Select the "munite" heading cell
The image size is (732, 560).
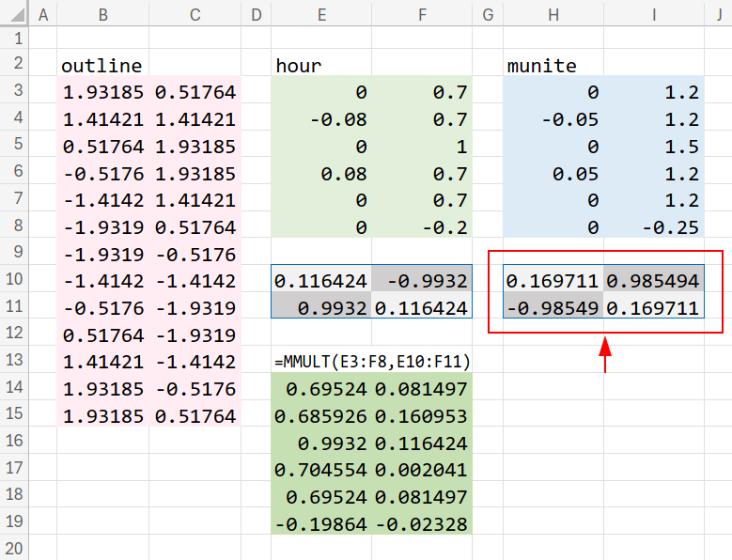pos(553,66)
